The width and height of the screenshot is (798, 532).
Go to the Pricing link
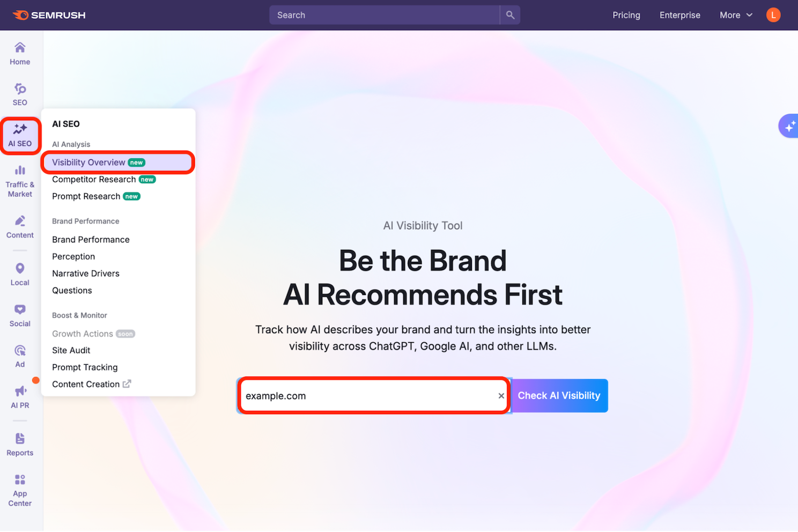pyautogui.click(x=626, y=15)
